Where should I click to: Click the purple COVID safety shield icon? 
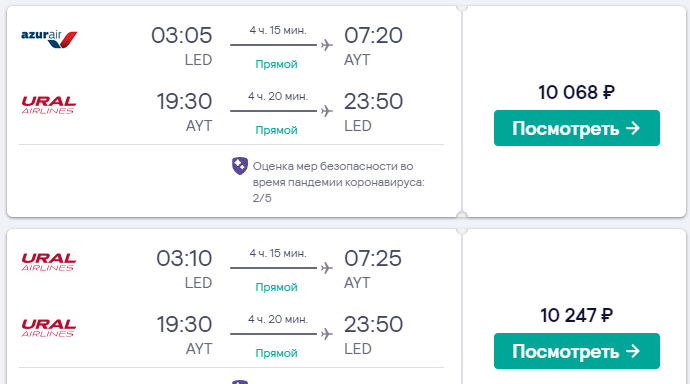click(240, 166)
